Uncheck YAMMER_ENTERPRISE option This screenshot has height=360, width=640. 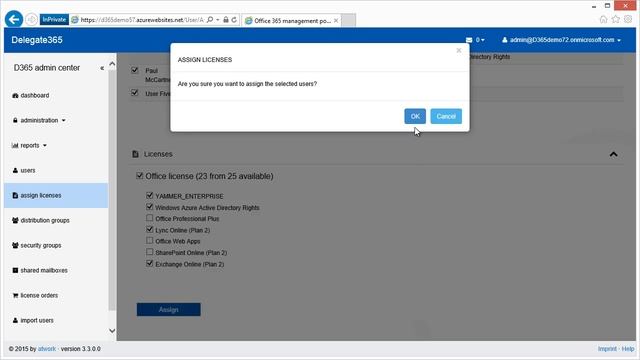point(149,196)
